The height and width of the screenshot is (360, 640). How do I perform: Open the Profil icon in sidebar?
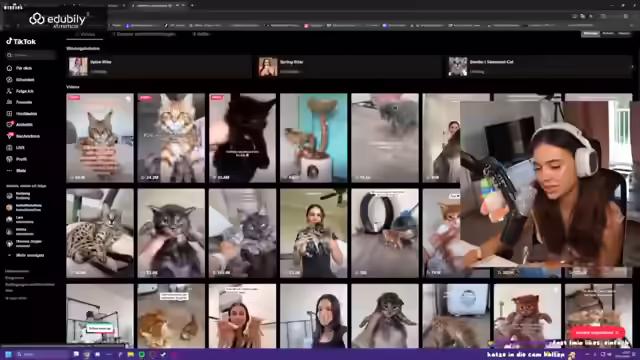(9, 159)
